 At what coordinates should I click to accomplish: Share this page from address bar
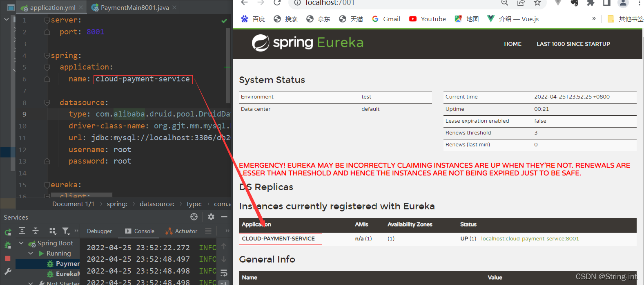pos(521,3)
